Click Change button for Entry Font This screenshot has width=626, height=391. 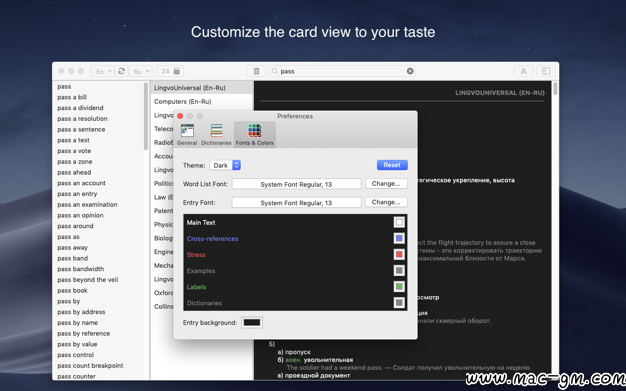[x=386, y=202]
